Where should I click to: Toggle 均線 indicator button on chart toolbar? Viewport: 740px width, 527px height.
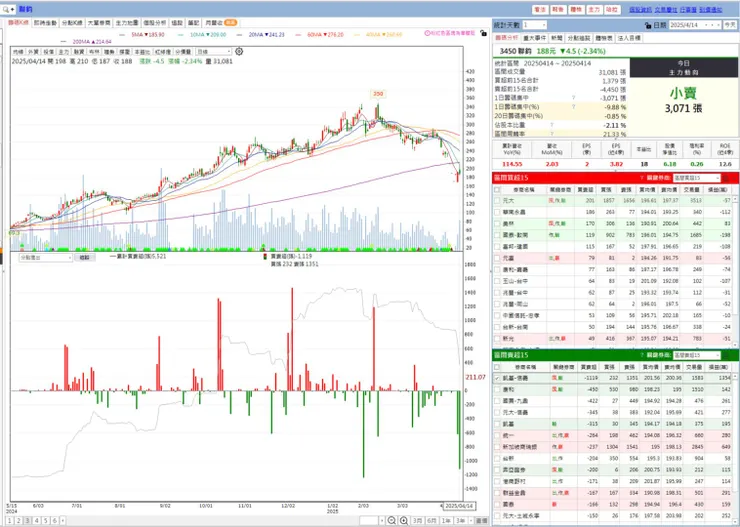[x=18, y=52]
